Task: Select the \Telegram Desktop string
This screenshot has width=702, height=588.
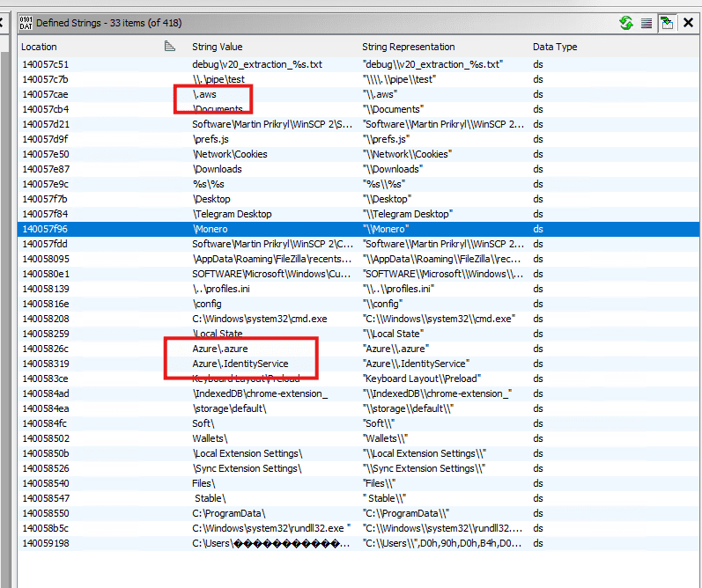Action: tap(232, 214)
